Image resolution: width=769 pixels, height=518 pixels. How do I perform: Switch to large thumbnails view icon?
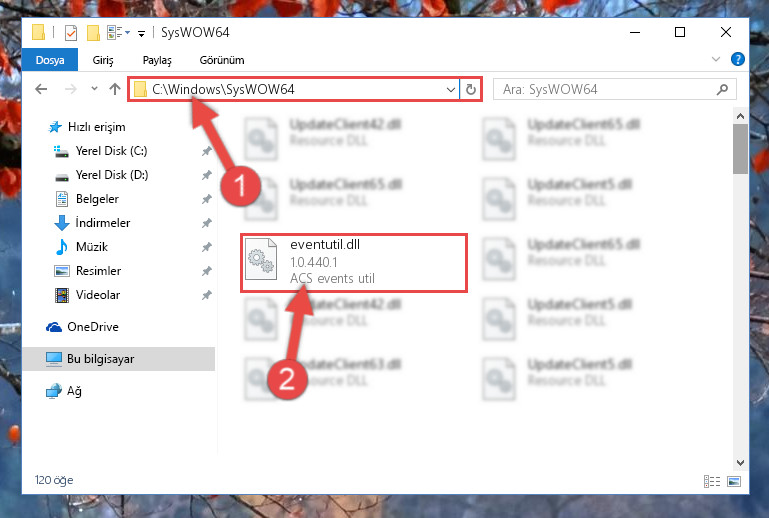[734, 481]
